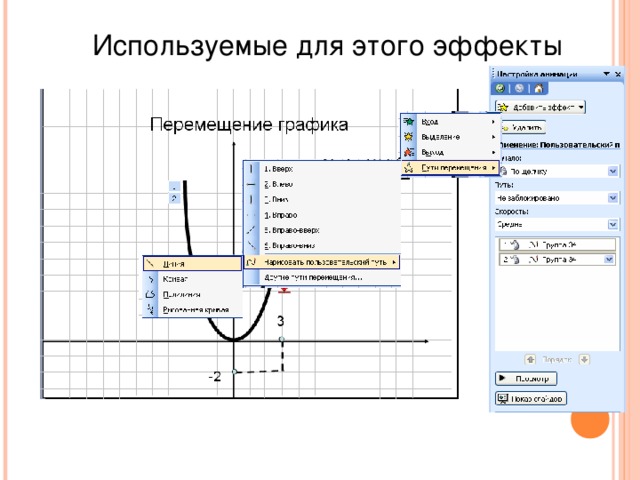This screenshot has height=480, width=640.
Task: Choose the 2. Влево motion path
Action: 322,184
